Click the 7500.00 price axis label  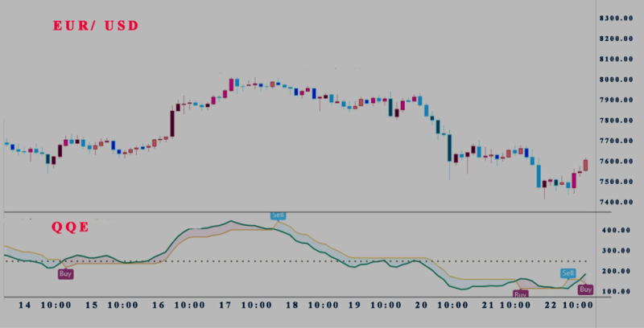tap(616, 182)
